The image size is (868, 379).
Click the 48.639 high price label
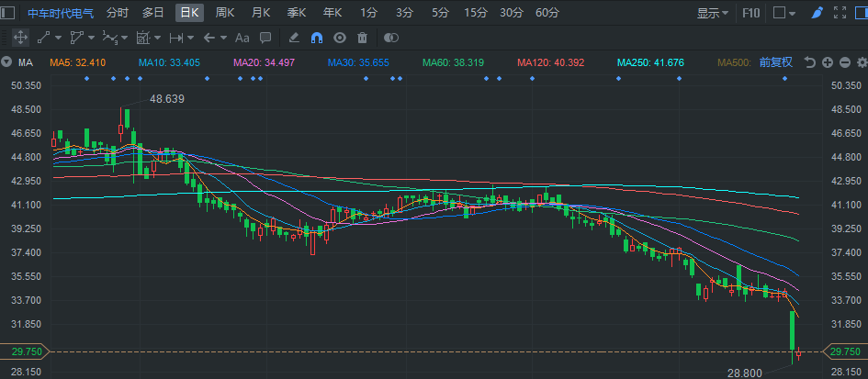(166, 99)
